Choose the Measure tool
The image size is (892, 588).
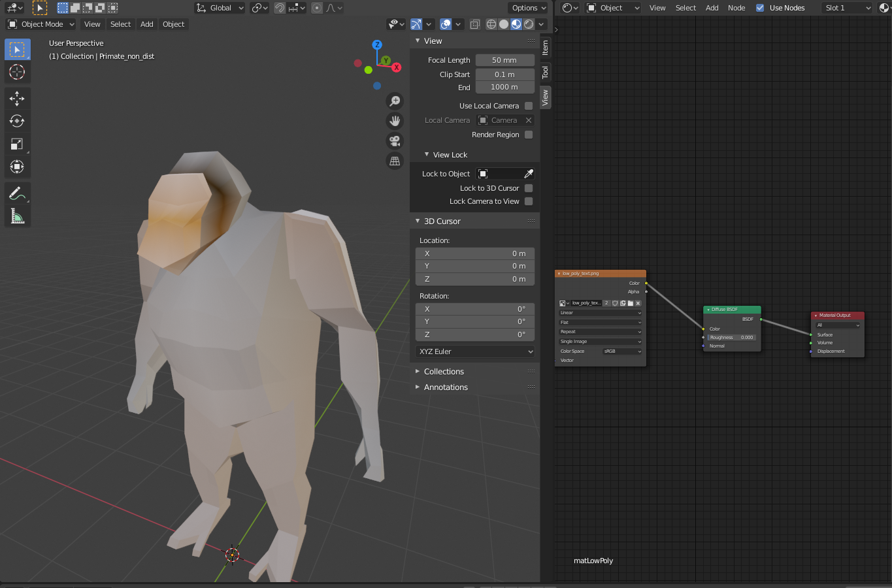[x=17, y=216]
